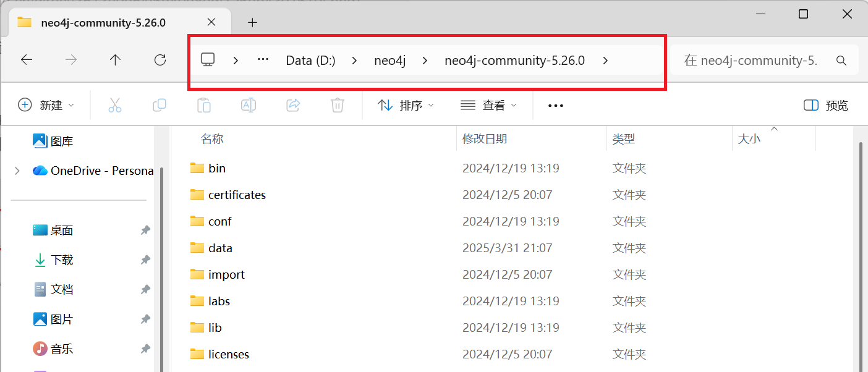Click the bin folder icon
This screenshot has height=372, width=868.
197,168
